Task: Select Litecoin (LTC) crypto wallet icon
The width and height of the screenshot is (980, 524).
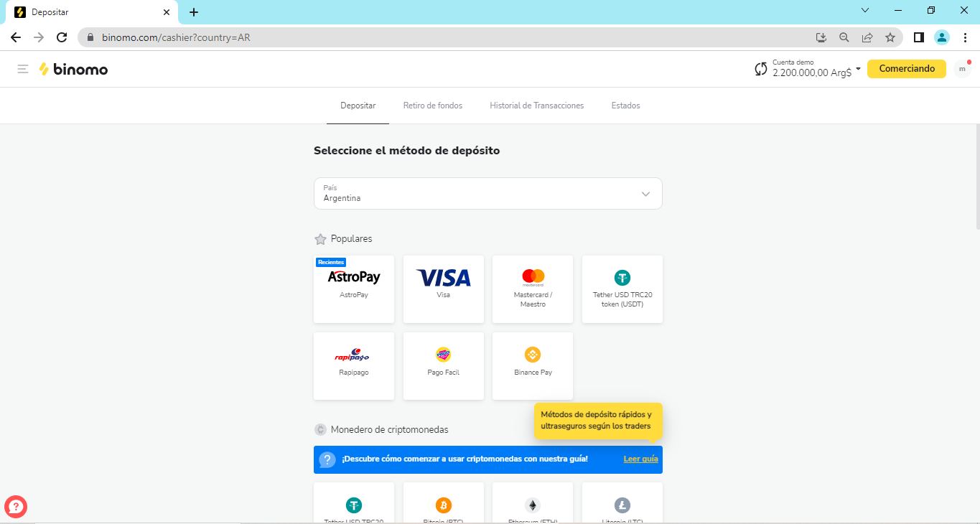Action: click(622, 505)
